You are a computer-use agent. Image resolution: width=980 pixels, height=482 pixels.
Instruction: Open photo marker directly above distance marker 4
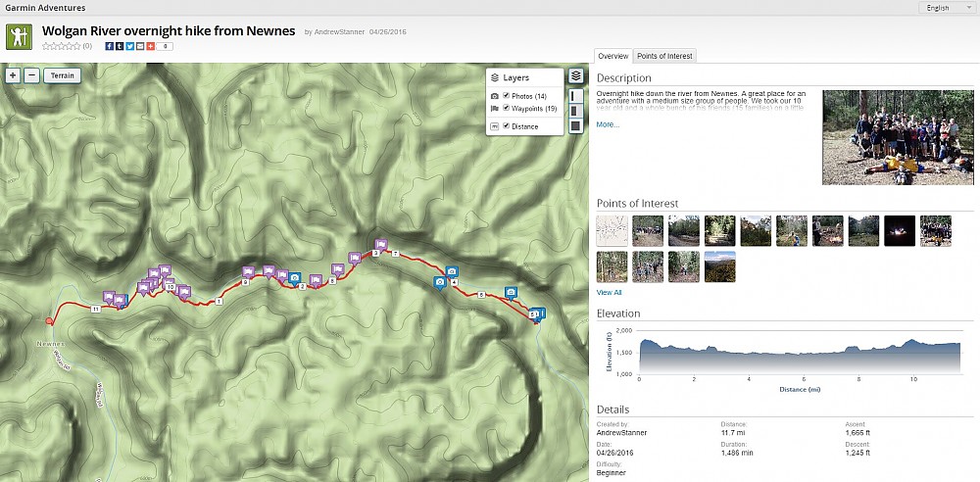point(452,272)
